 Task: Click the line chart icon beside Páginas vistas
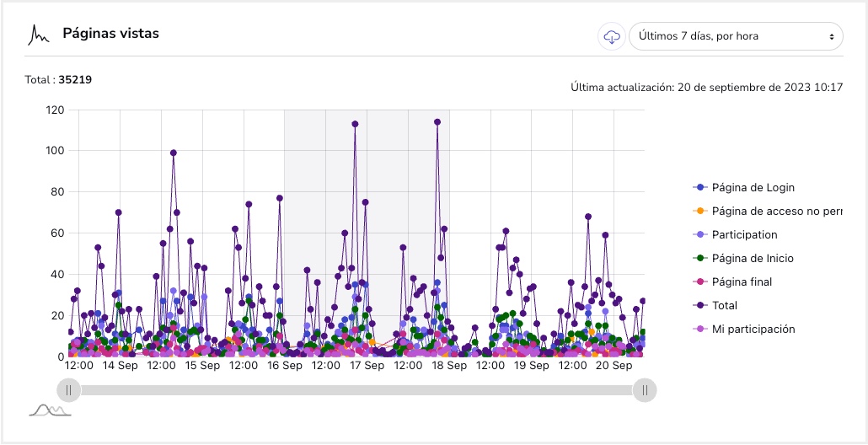(39, 35)
